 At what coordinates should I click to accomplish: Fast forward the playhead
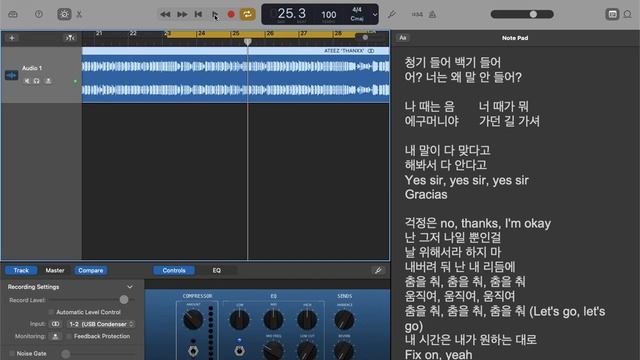click(x=182, y=14)
